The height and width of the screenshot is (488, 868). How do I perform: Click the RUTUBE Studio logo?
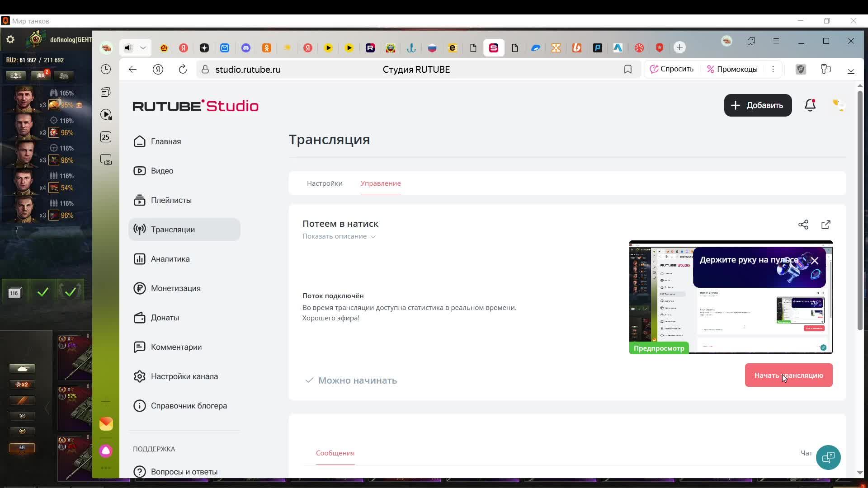(x=196, y=106)
